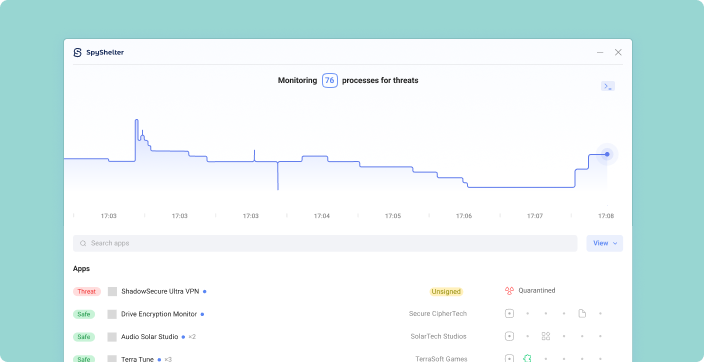This screenshot has height=362, width=704.
Task: Select Drive Encryption Monitor app name
Action: [159, 314]
